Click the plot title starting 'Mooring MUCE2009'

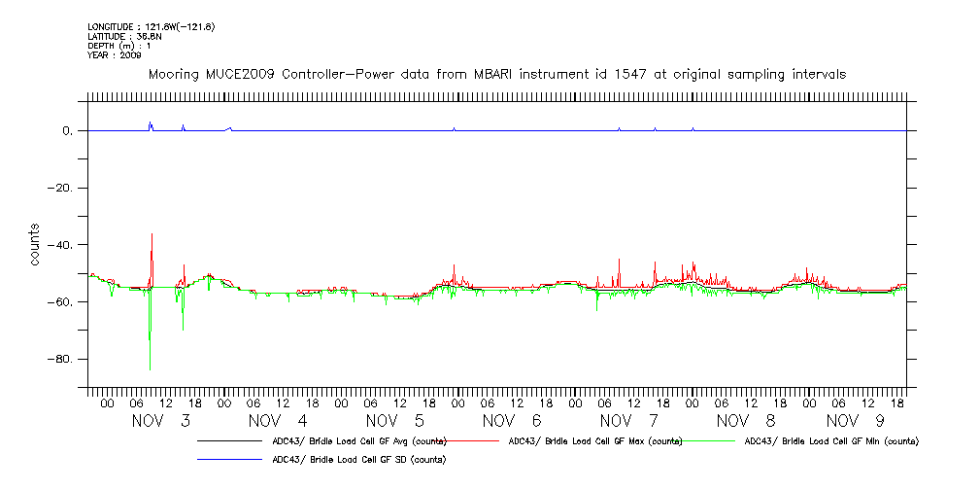(x=495, y=74)
